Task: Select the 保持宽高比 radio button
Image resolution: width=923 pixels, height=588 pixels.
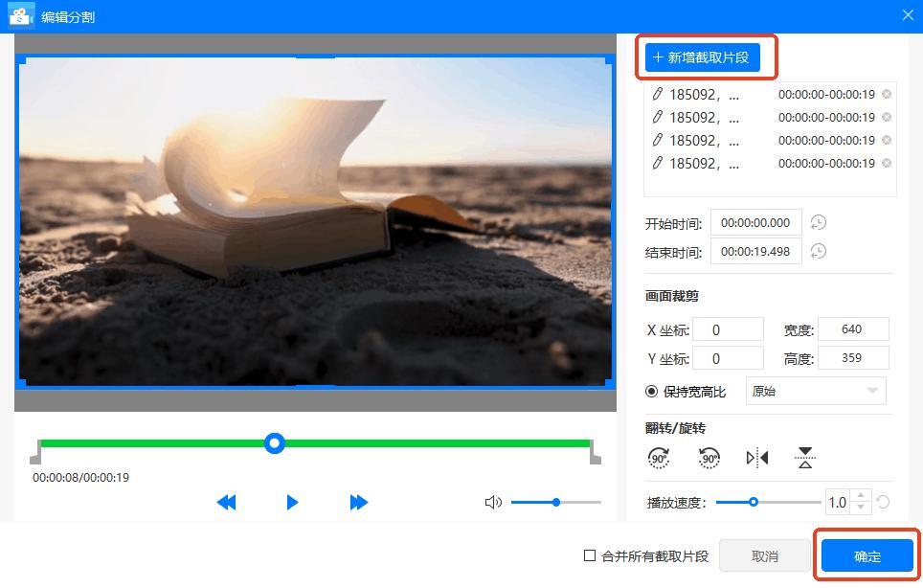Action: 652,392
